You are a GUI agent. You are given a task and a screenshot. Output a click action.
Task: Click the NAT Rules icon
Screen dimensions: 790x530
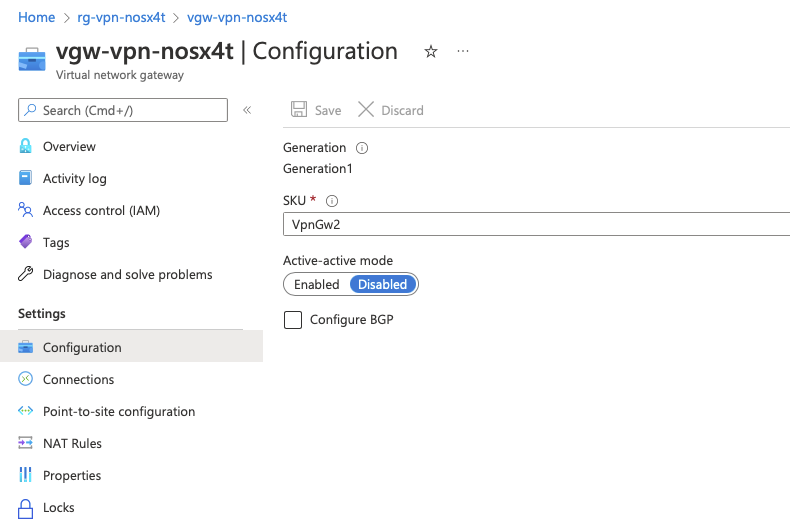(x=25, y=443)
